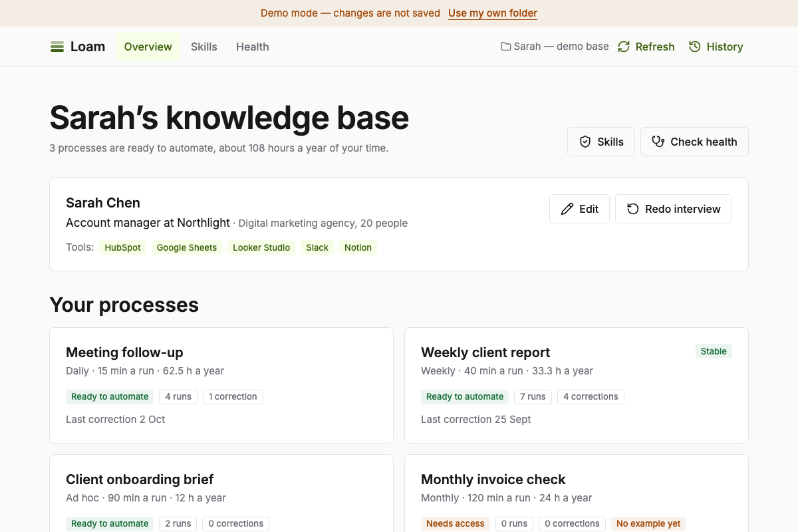This screenshot has height=532, width=798.
Task: Click the Your processes heading
Action: coord(124,305)
